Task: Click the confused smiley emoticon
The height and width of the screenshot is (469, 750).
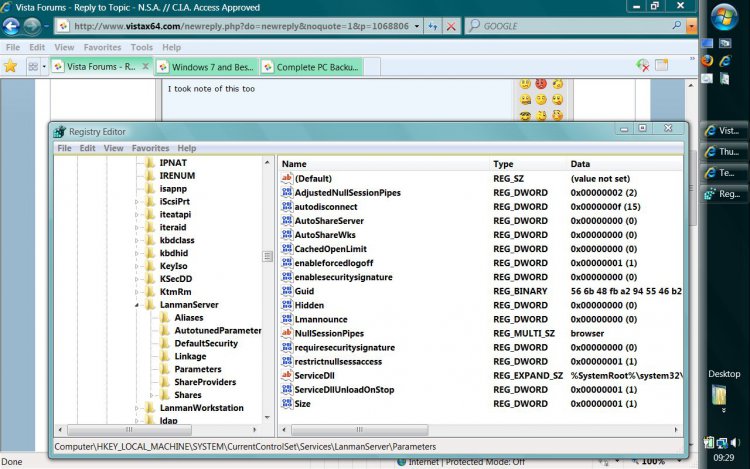Action: (525, 84)
